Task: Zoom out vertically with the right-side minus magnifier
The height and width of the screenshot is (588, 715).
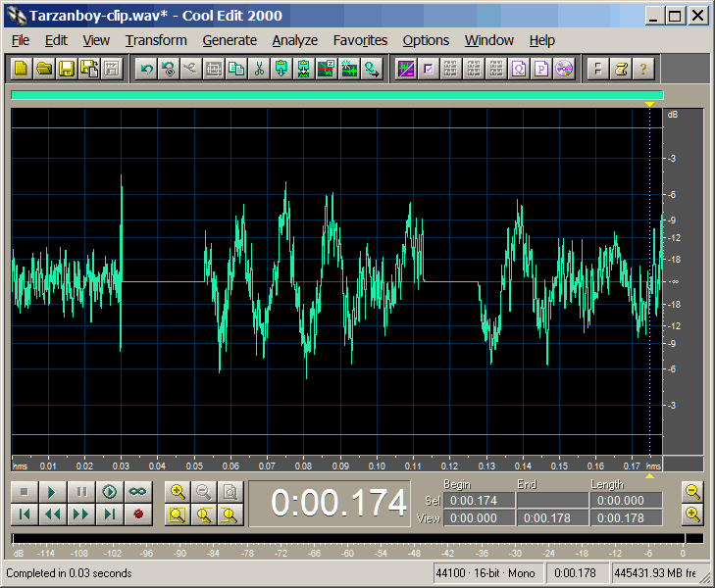Action: pyautogui.click(x=692, y=492)
